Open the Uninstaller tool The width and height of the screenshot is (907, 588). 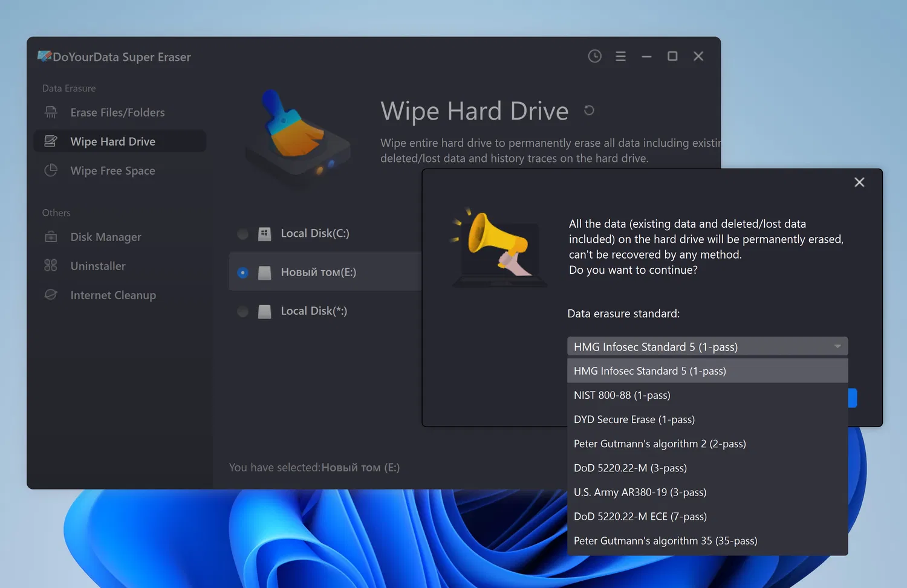coord(120,266)
